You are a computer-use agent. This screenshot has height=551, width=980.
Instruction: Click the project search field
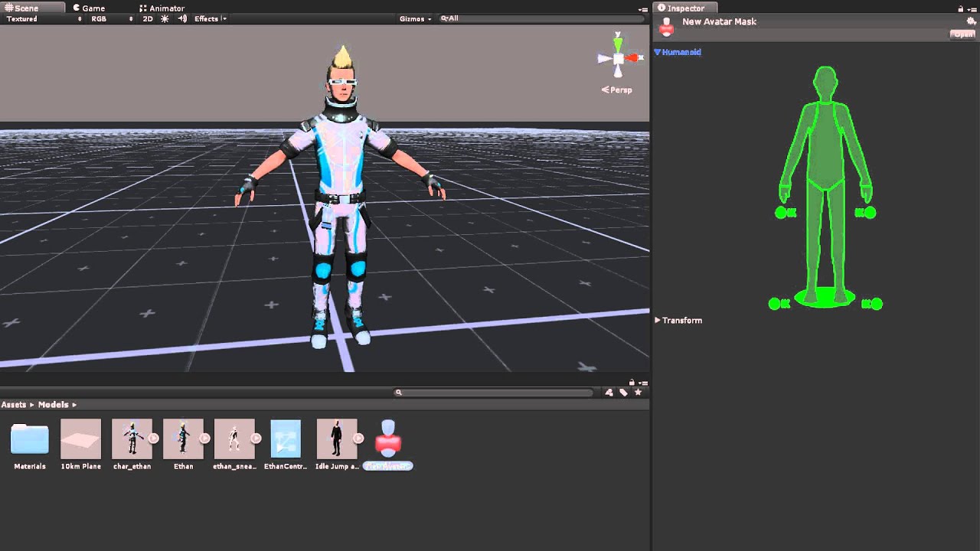point(494,393)
